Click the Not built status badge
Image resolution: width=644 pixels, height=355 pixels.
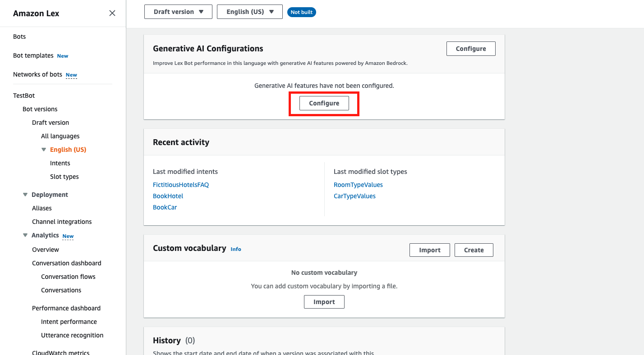(x=301, y=12)
